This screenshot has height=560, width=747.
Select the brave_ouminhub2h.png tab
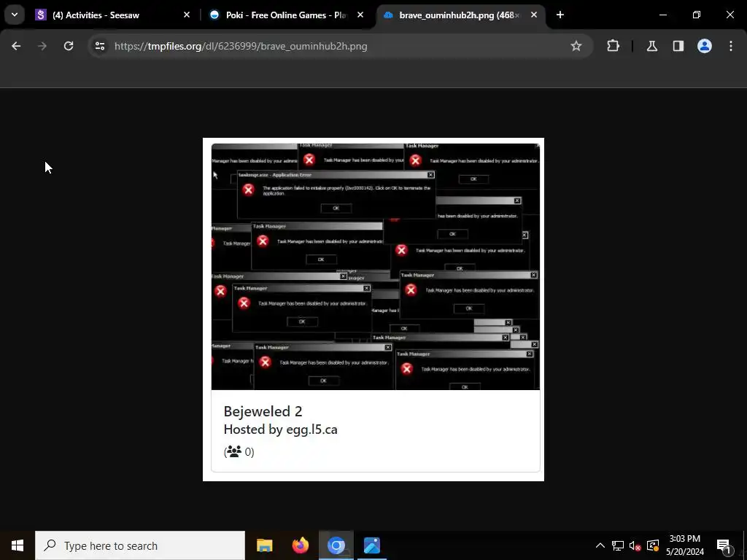tap(459, 15)
